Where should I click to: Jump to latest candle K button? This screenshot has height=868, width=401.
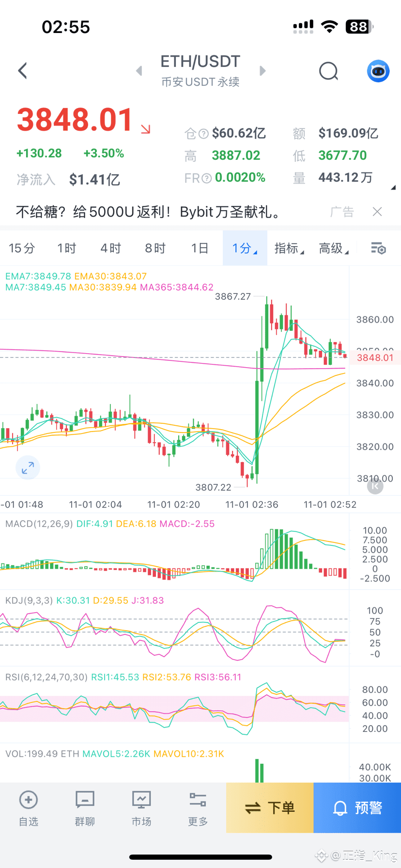coord(375,485)
